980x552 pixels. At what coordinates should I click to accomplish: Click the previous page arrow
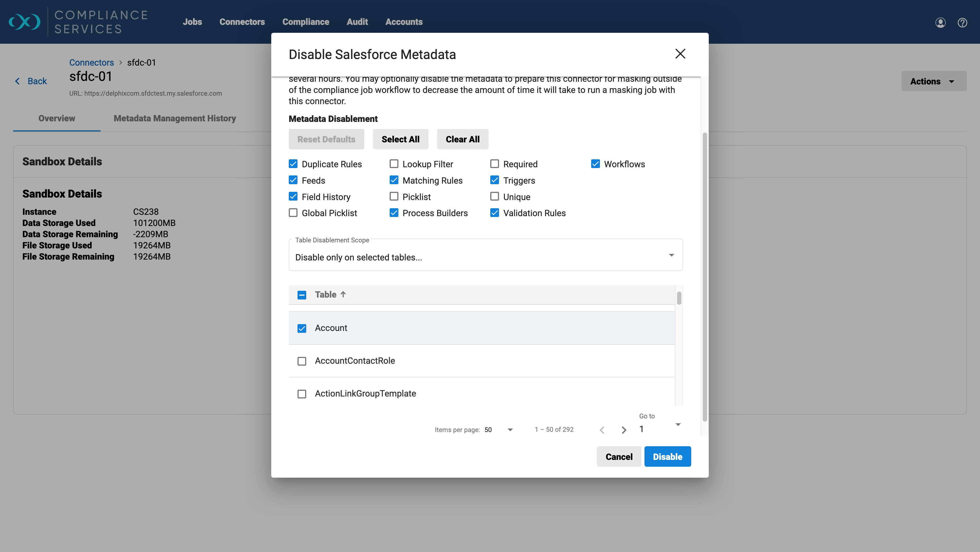pos(602,430)
